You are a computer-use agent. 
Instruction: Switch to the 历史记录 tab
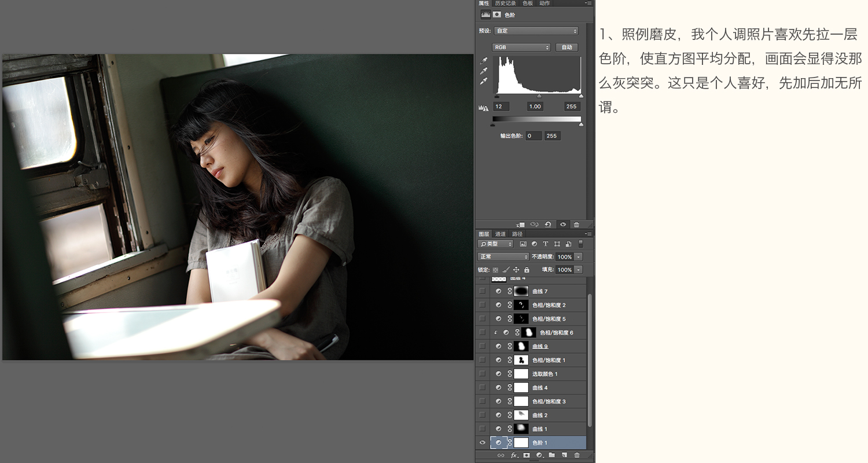506,3
